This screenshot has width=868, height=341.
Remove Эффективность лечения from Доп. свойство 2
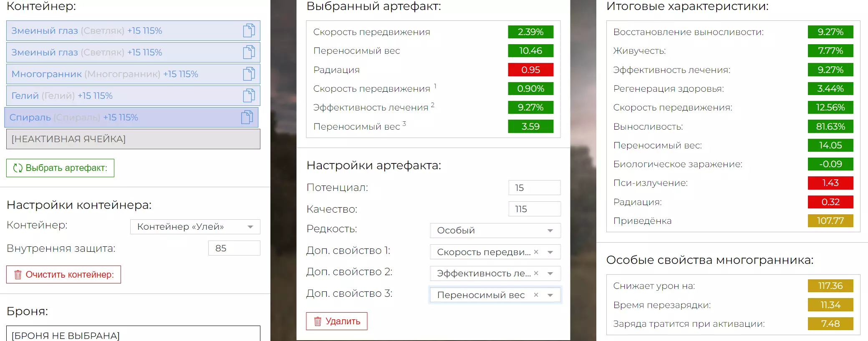click(536, 273)
